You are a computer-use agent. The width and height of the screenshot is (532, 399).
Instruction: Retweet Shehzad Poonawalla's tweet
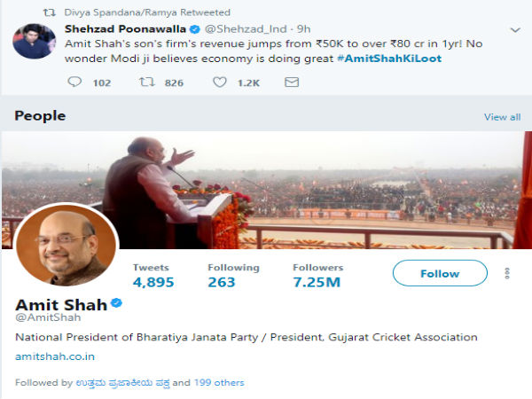point(147,82)
